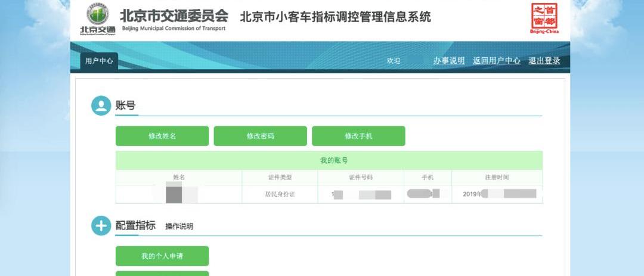Click the 证件类型 column header

[280, 178]
